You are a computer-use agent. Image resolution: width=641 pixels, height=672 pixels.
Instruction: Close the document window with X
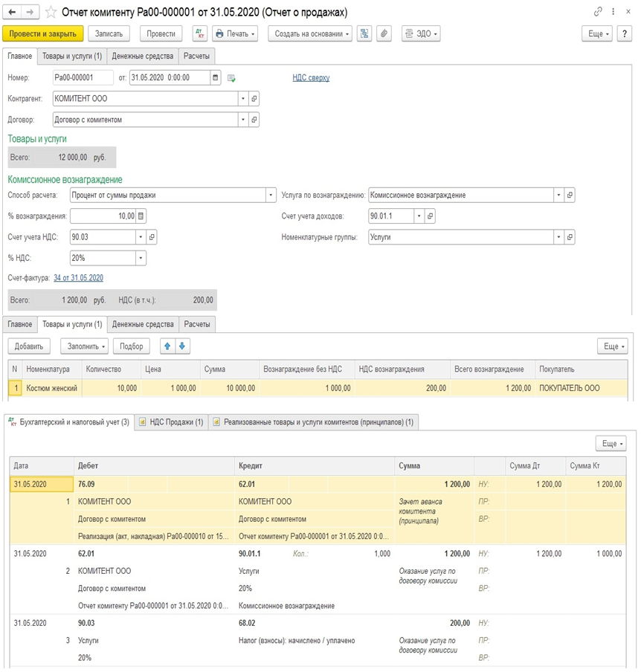click(628, 12)
